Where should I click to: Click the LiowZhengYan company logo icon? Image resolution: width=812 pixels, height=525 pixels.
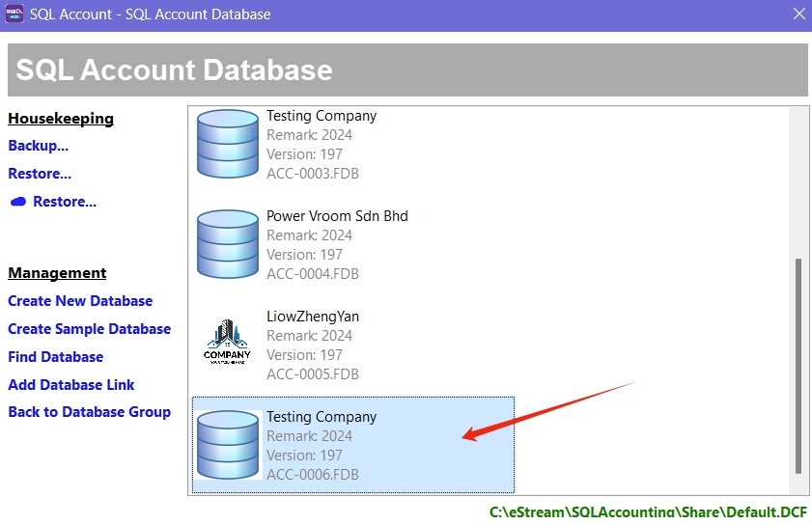point(228,345)
